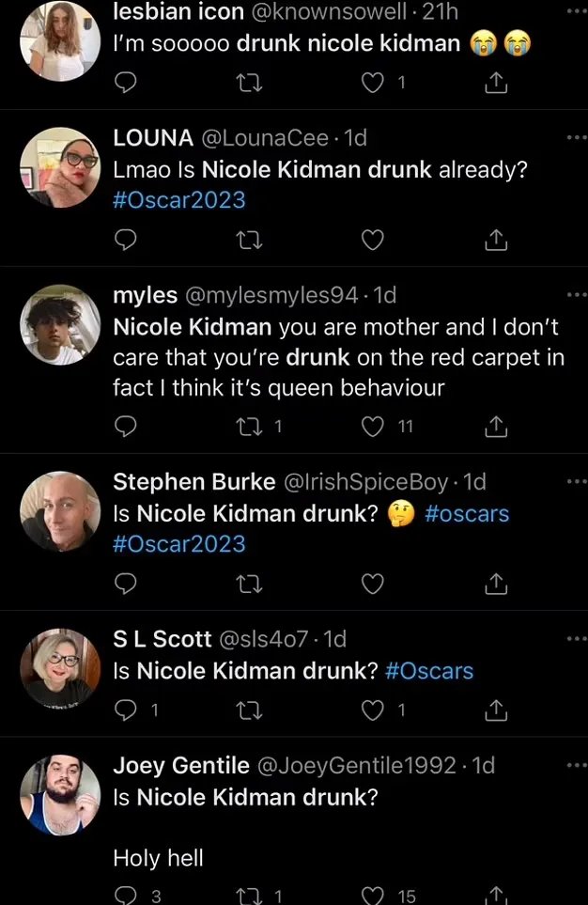
Task: Open the #Oscars hashtag in S L Scott's tweet
Action: pyautogui.click(x=428, y=671)
